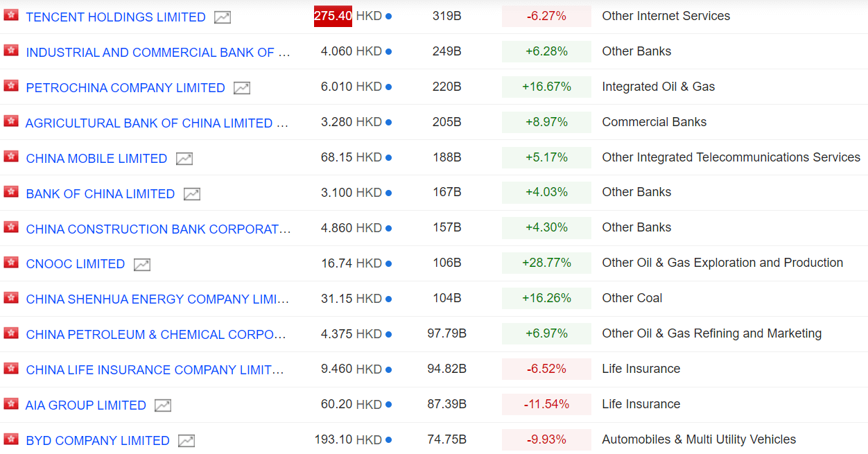This screenshot has height=454, width=868.
Task: Click Commercial Banks sector text
Action: [654, 122]
